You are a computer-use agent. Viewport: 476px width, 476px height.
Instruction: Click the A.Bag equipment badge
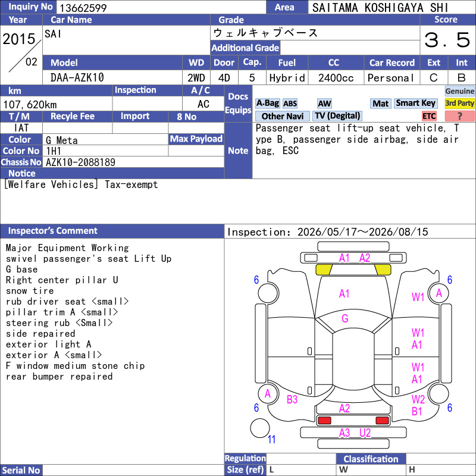click(267, 104)
